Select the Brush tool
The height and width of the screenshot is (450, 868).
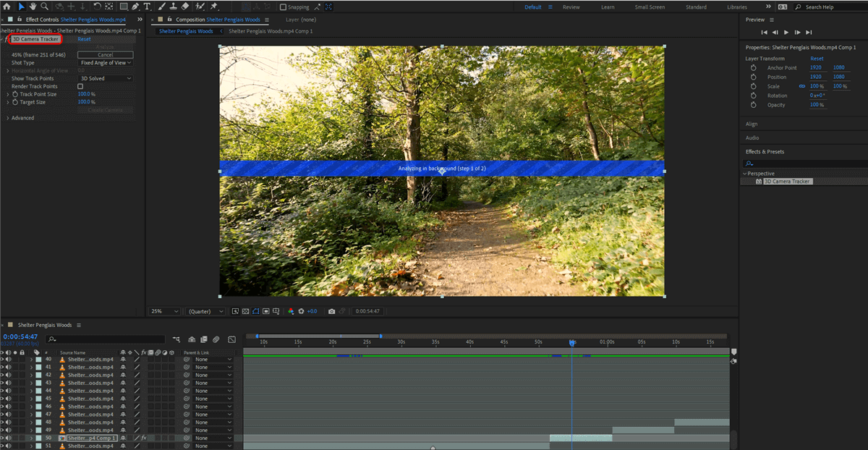[x=162, y=7]
